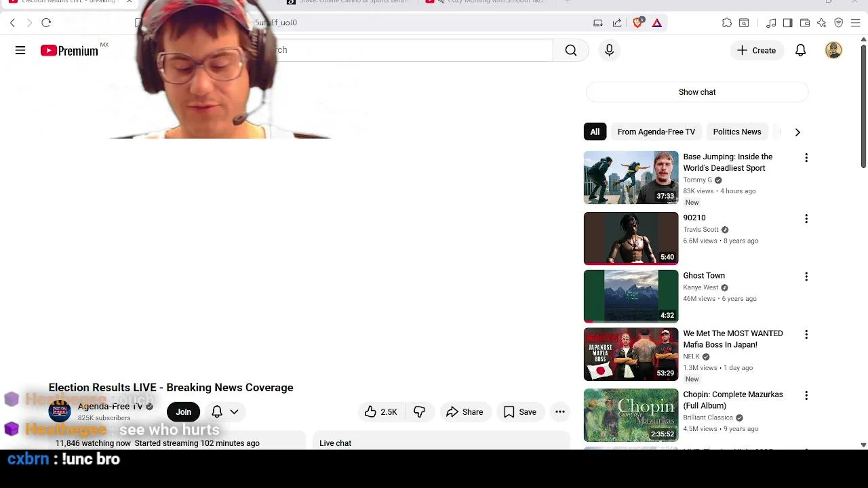The width and height of the screenshot is (868, 488).
Task: Close the Election Results LIVE browser tab
Action: point(129,2)
